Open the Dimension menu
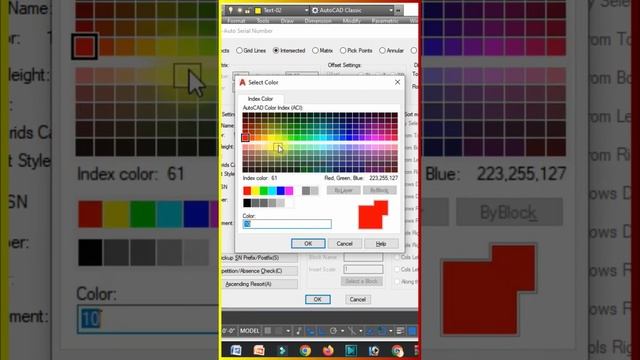Image resolution: width=640 pixels, height=360 pixels. 318,21
